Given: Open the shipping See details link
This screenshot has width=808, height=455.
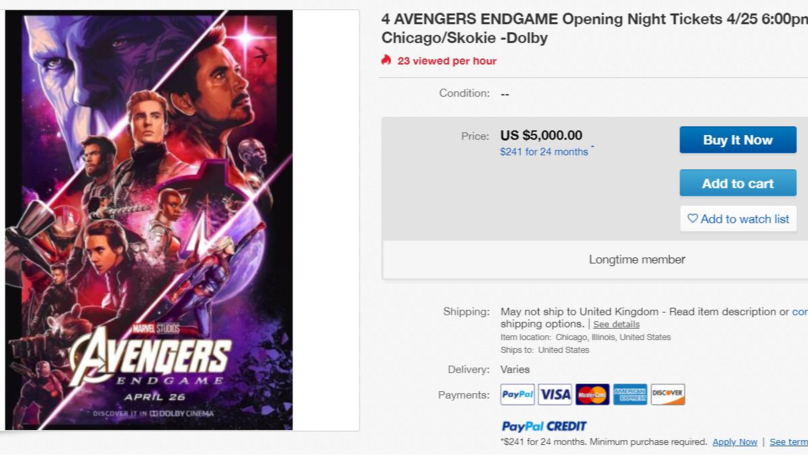Looking at the screenshot, I should pyautogui.click(x=616, y=325).
